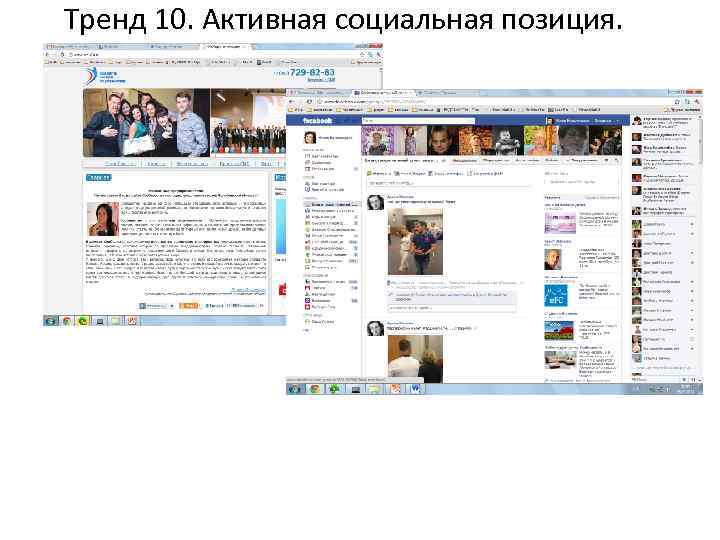Click the status update text field
Screen dimensions: 720x540
point(449,183)
